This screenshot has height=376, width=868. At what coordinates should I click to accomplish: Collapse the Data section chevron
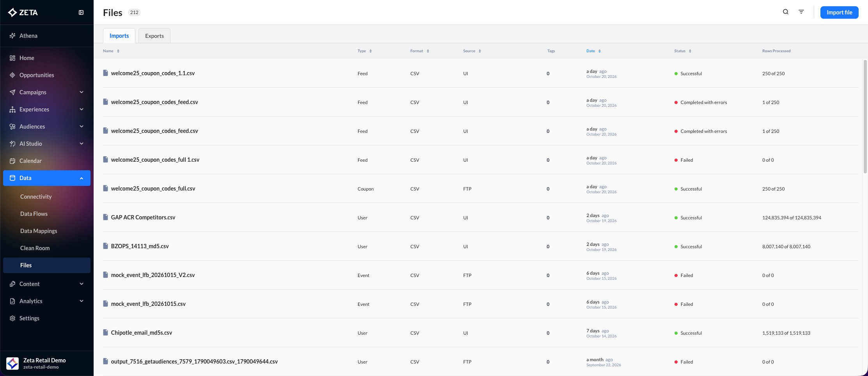point(82,178)
